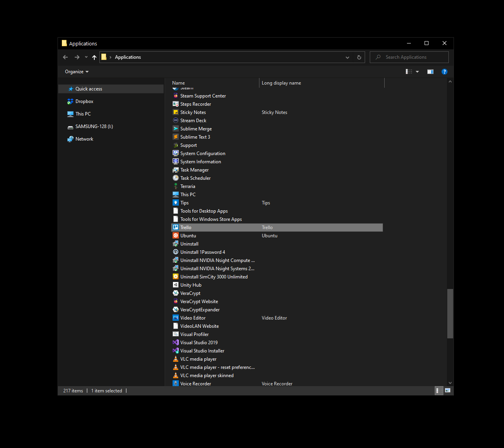This screenshot has width=504, height=448.
Task: Go up one folder level
Action: point(94,57)
